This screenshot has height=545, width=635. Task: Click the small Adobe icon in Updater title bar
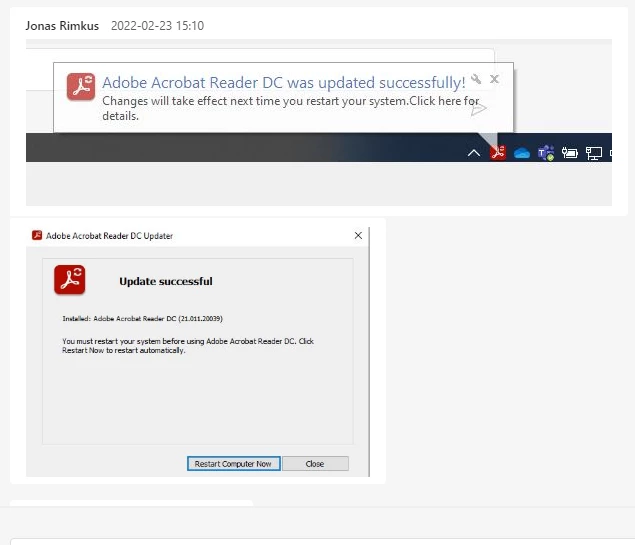point(37,235)
